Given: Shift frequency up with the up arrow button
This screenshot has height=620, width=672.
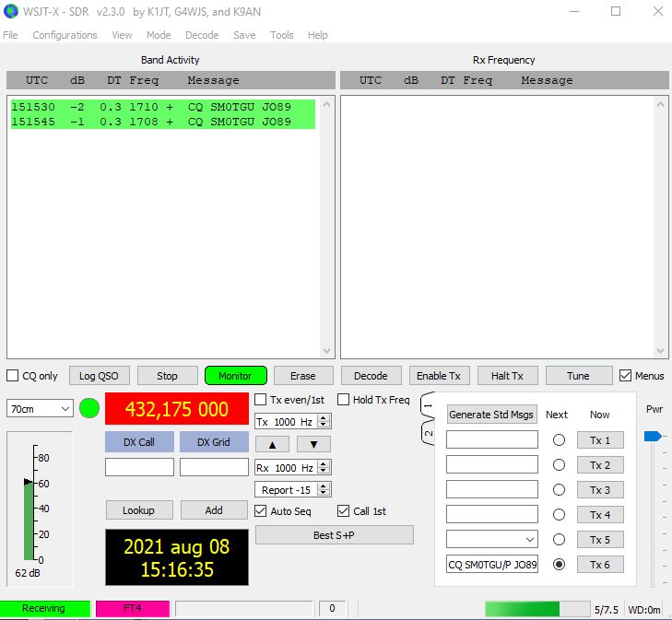Looking at the screenshot, I should pos(272,444).
